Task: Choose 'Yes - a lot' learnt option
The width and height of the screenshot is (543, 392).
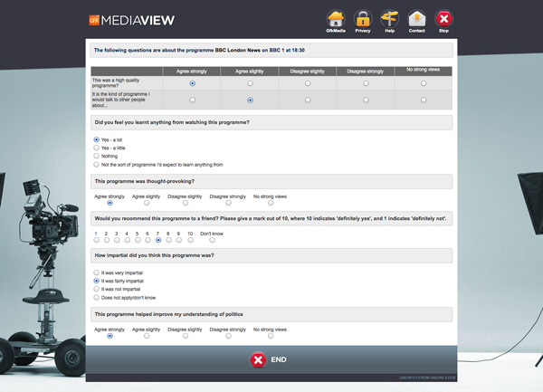Action: point(96,139)
